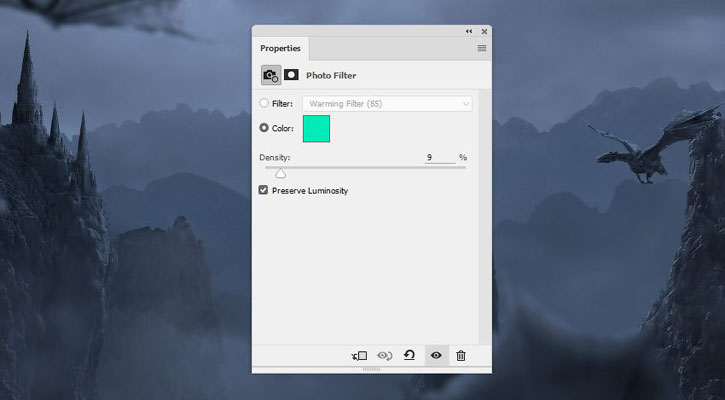The height and width of the screenshot is (400, 725).
Task: View previous state using the eye-arrow icon
Action: click(384, 356)
